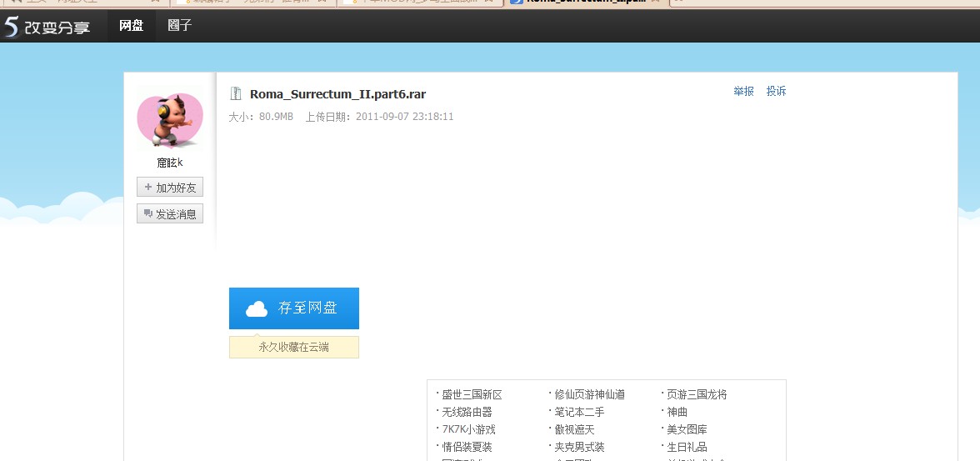Open the 生日礼品 link
Viewport: 980px width, 461px height.
(x=687, y=447)
